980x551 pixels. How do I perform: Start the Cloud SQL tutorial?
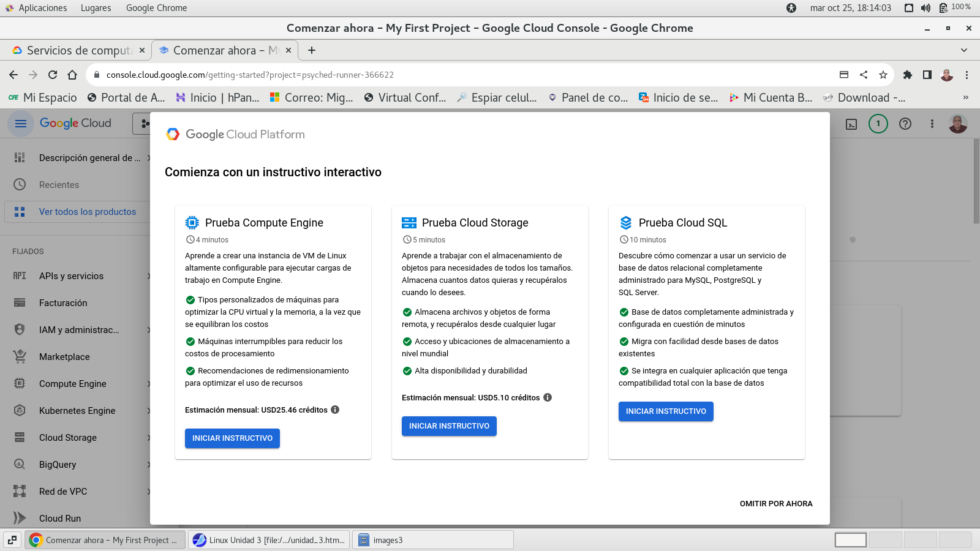666,411
